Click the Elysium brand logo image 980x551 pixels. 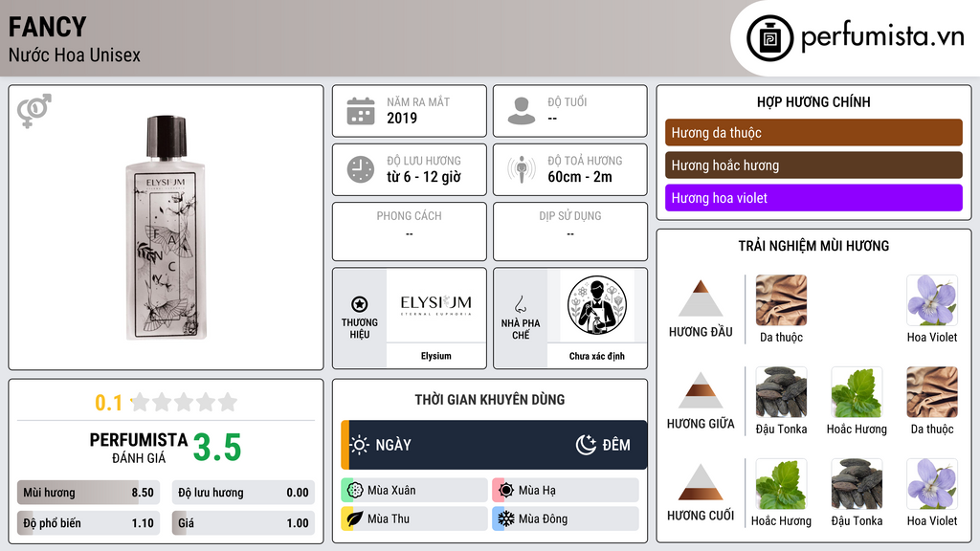point(436,305)
